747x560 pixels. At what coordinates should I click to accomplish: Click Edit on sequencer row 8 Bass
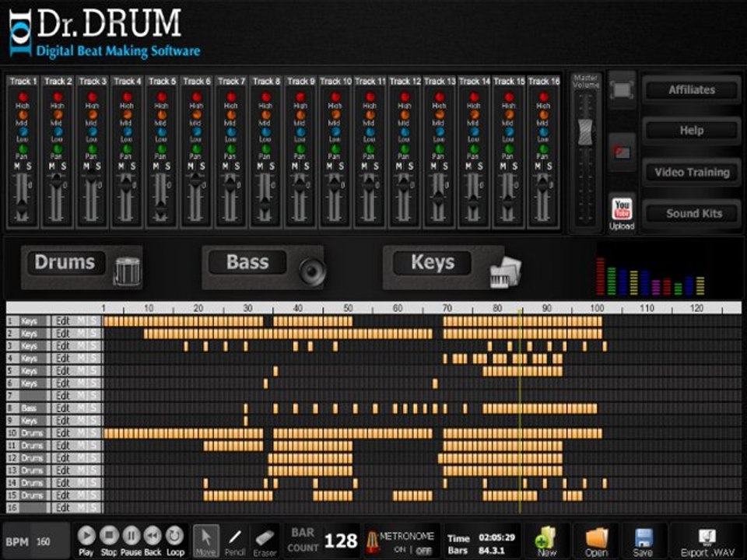coord(63,408)
